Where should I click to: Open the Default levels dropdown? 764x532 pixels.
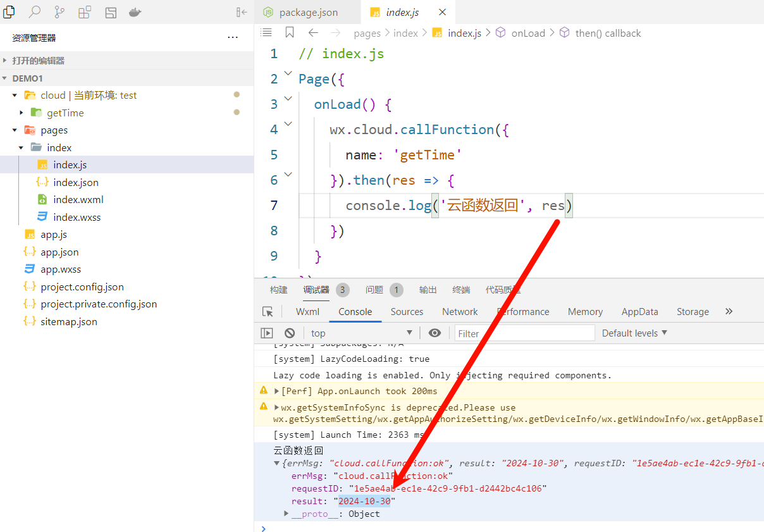coord(634,333)
